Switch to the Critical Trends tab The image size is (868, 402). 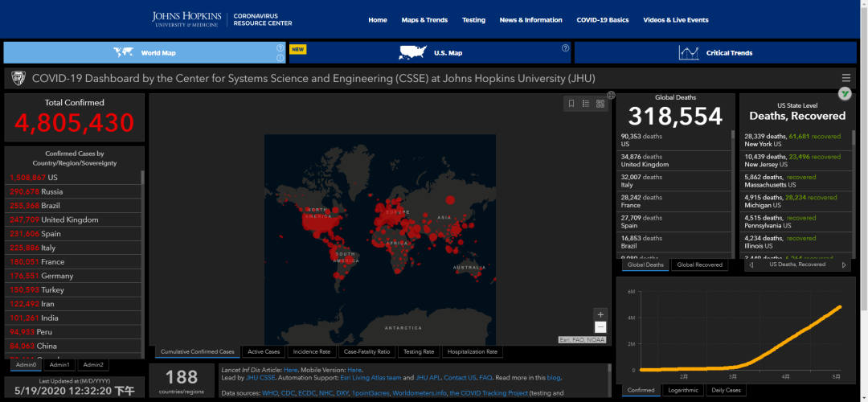(715, 52)
